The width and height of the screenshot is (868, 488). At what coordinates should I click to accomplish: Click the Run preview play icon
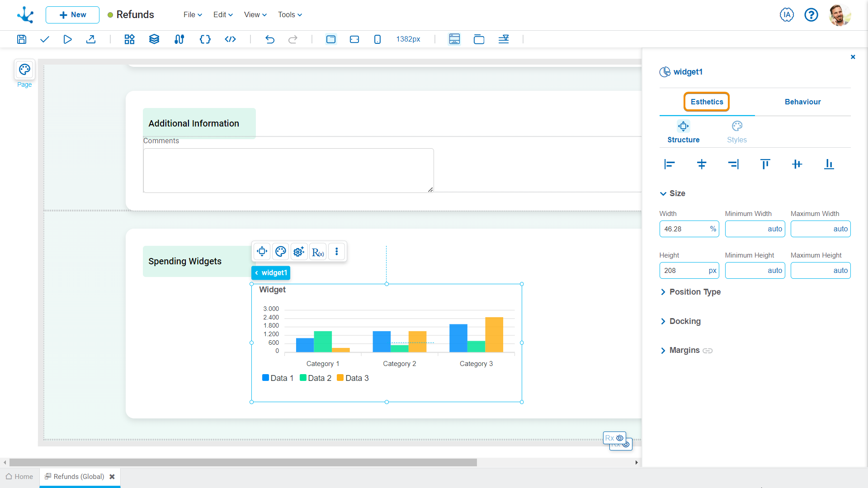point(67,39)
